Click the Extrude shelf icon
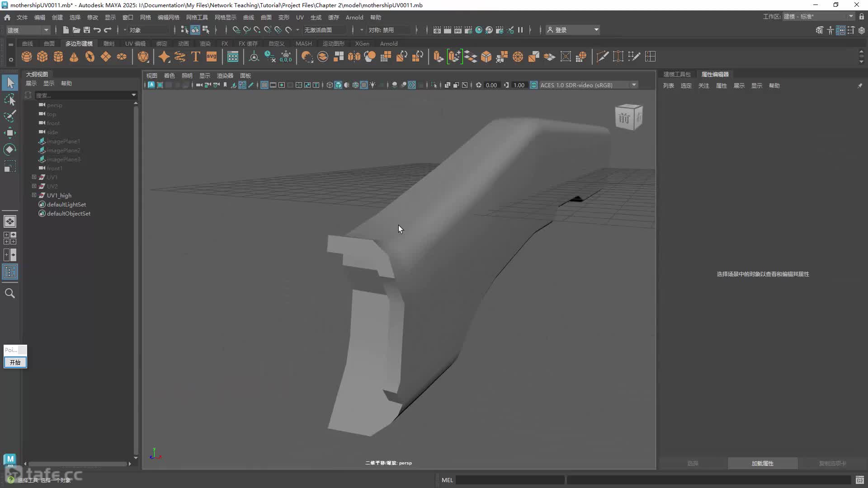Screen dimensions: 868x488 (438, 56)
